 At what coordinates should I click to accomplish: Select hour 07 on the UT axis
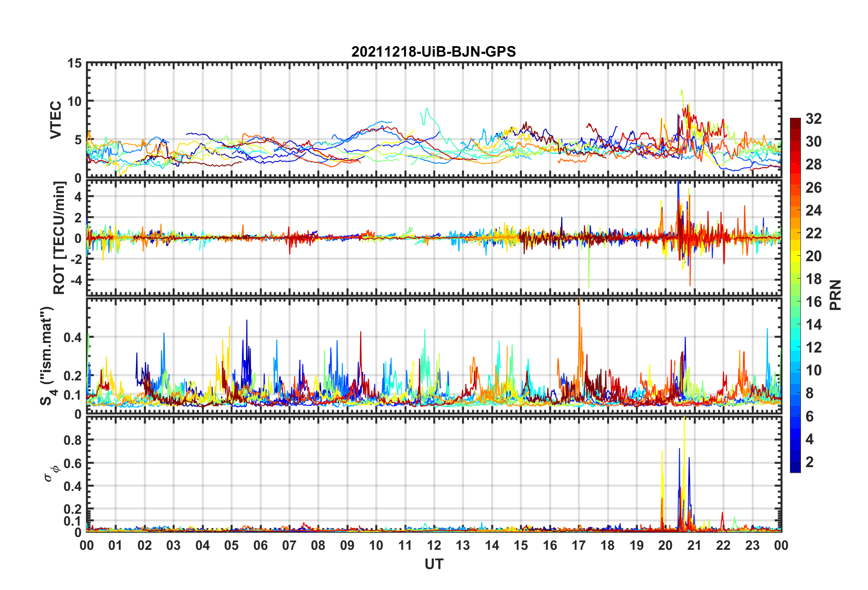tap(289, 545)
